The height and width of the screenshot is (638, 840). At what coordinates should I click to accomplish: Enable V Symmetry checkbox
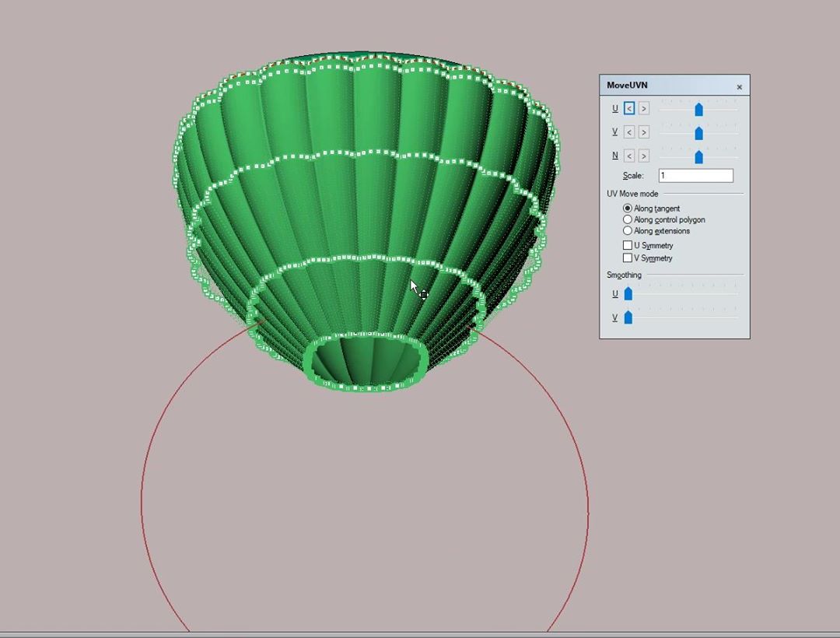[x=628, y=258]
